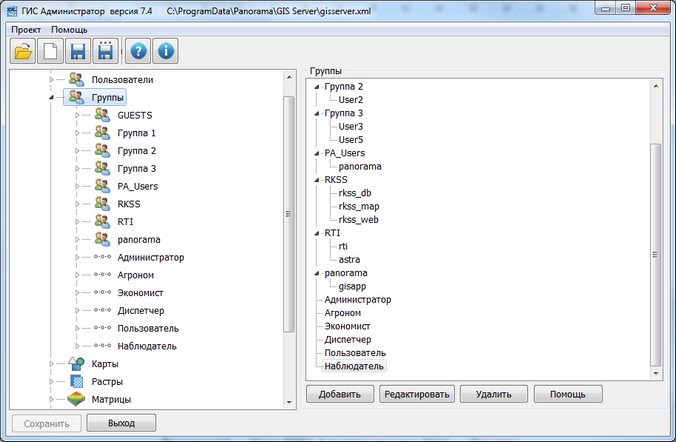This screenshot has height=442, width=676.
Task: Expand the Пользователи node in left tree
Action: click(51, 79)
